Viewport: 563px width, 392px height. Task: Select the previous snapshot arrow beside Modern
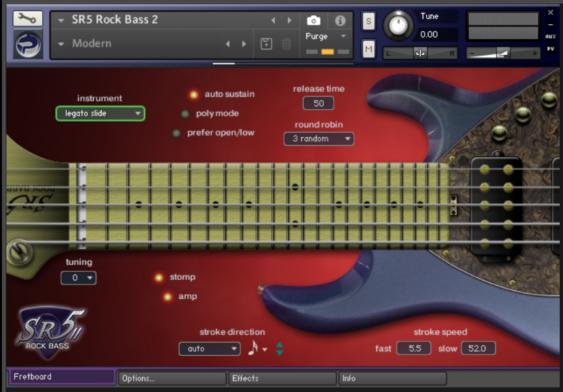[x=227, y=44]
